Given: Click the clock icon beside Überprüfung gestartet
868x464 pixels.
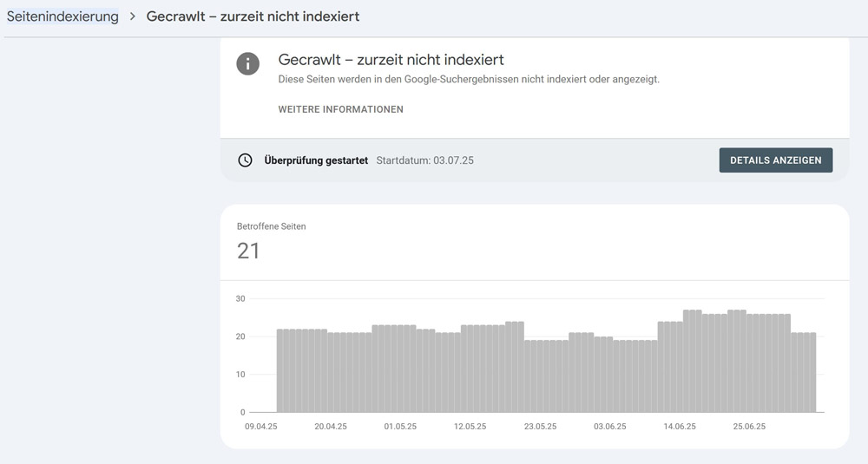Looking at the screenshot, I should click(x=246, y=160).
